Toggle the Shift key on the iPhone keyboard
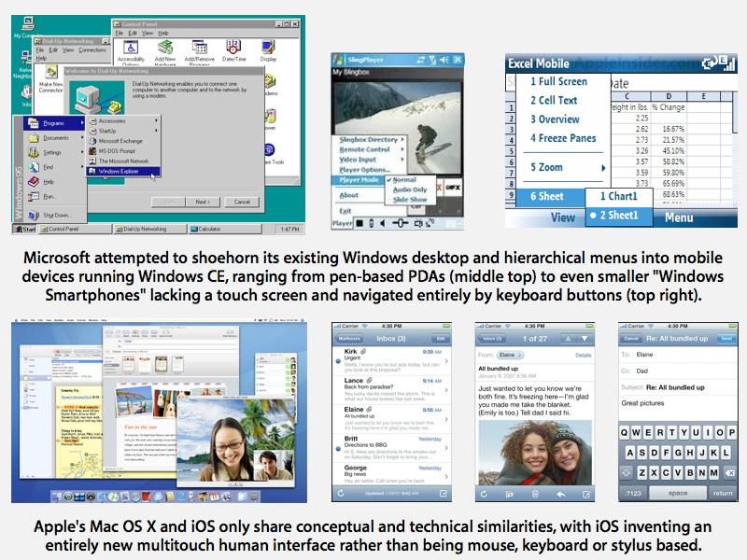Viewport: 747px width, 560px height. coord(627,472)
